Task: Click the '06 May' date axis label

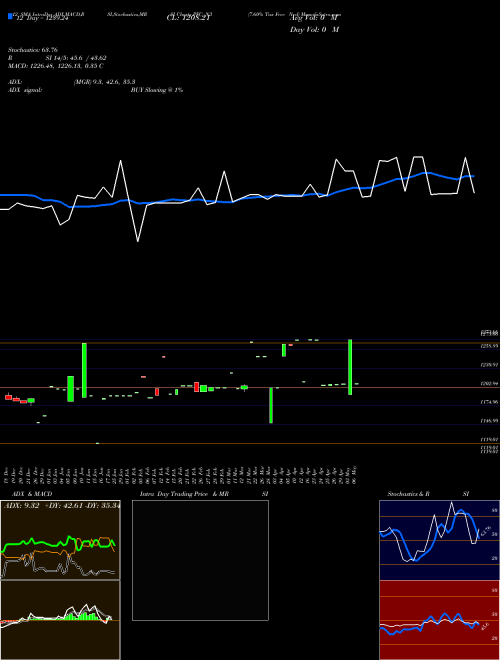Action: pyautogui.click(x=356, y=475)
